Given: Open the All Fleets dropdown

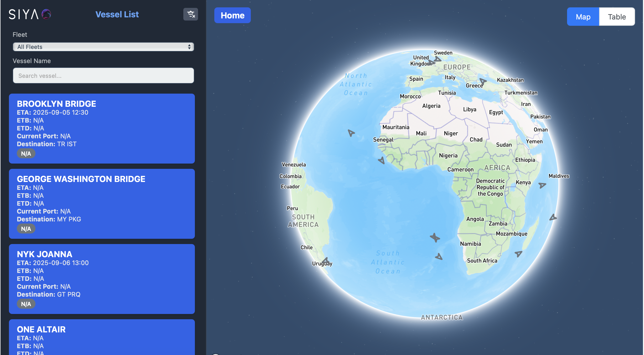Looking at the screenshot, I should tap(103, 47).
